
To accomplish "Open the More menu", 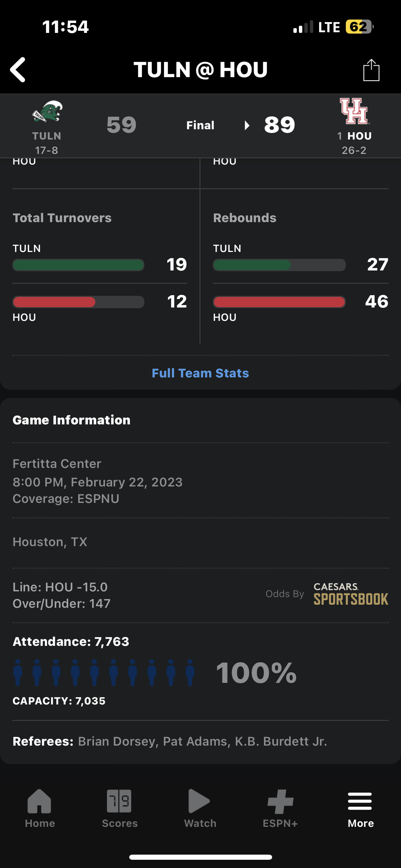I will [361, 808].
